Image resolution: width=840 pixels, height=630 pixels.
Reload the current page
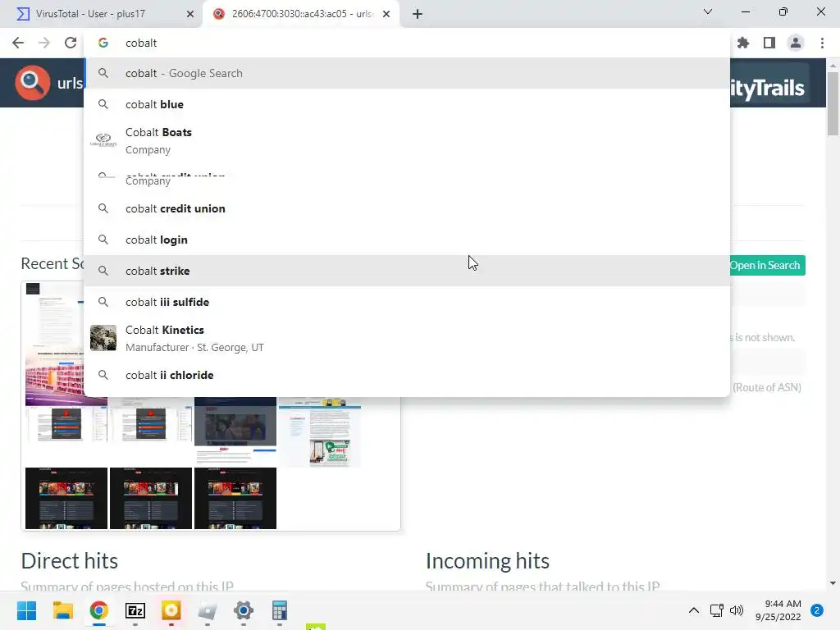pos(71,43)
